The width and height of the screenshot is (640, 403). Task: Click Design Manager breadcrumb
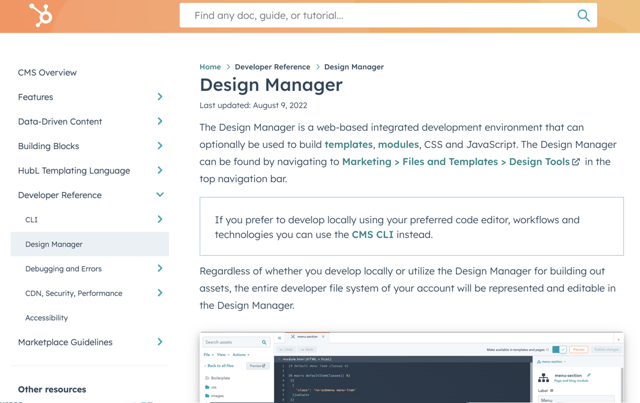click(x=354, y=67)
